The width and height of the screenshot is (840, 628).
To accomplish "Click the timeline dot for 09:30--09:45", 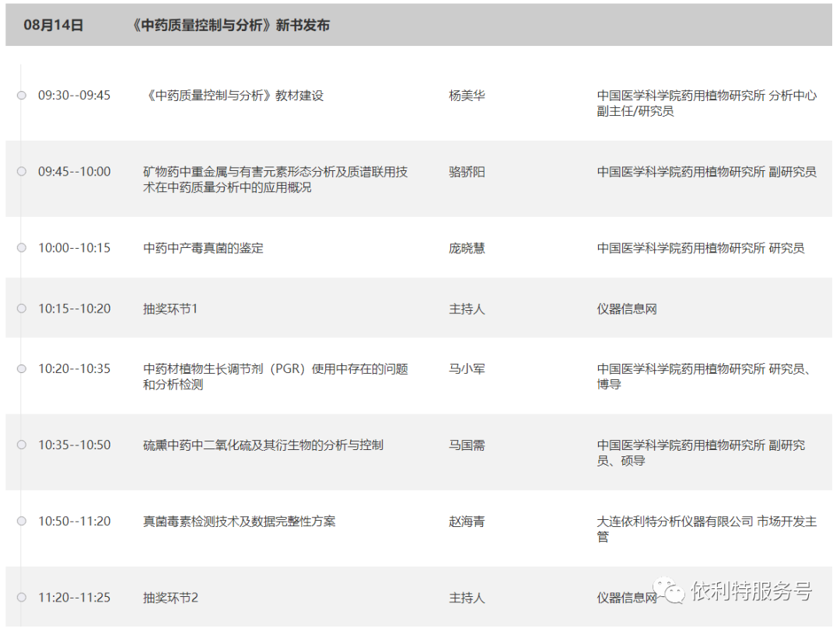I will 22,96.
